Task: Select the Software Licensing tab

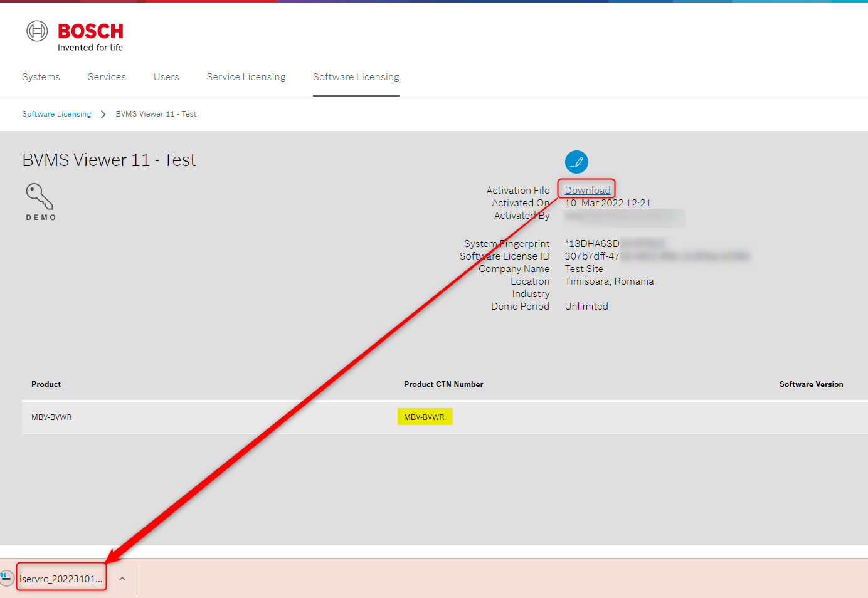Action: 356,77
